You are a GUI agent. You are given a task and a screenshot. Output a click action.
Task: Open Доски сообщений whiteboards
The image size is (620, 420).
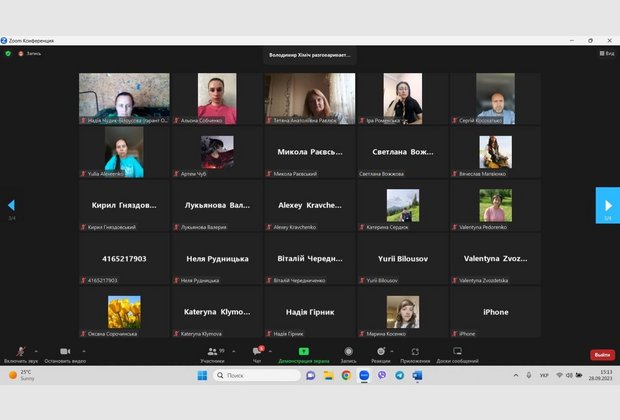pos(457,352)
